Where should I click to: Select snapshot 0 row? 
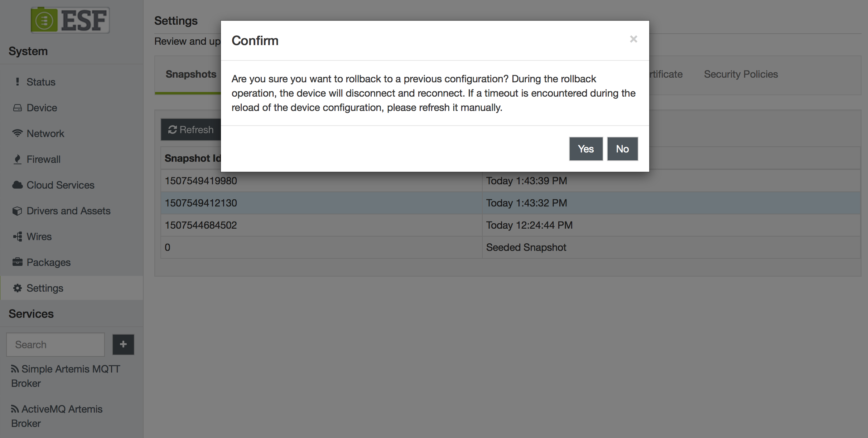(511, 247)
